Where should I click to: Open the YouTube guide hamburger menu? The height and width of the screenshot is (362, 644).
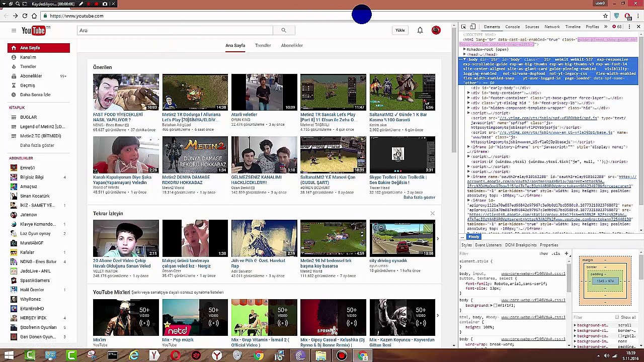[14, 31]
